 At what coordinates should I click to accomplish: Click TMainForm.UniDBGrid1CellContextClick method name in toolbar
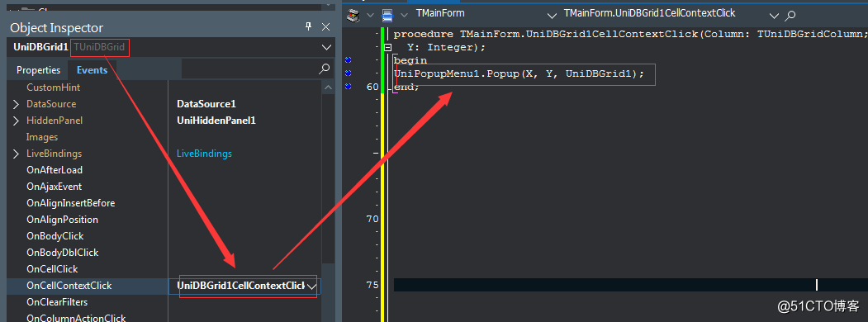(650, 13)
